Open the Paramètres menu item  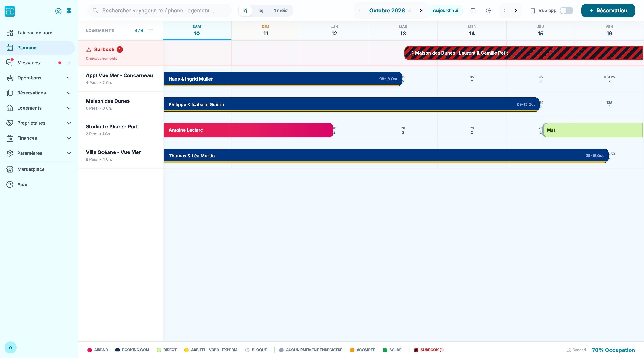(x=37, y=153)
